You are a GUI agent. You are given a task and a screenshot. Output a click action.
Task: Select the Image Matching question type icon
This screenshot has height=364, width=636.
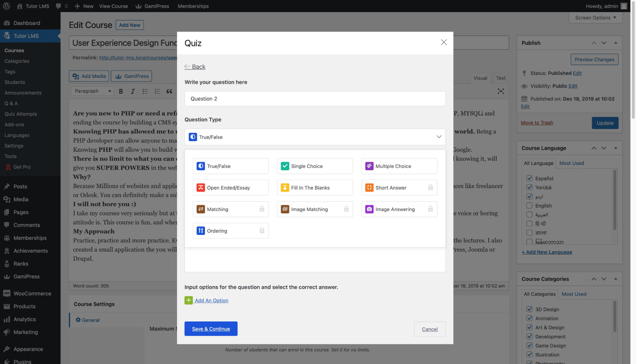click(x=284, y=209)
